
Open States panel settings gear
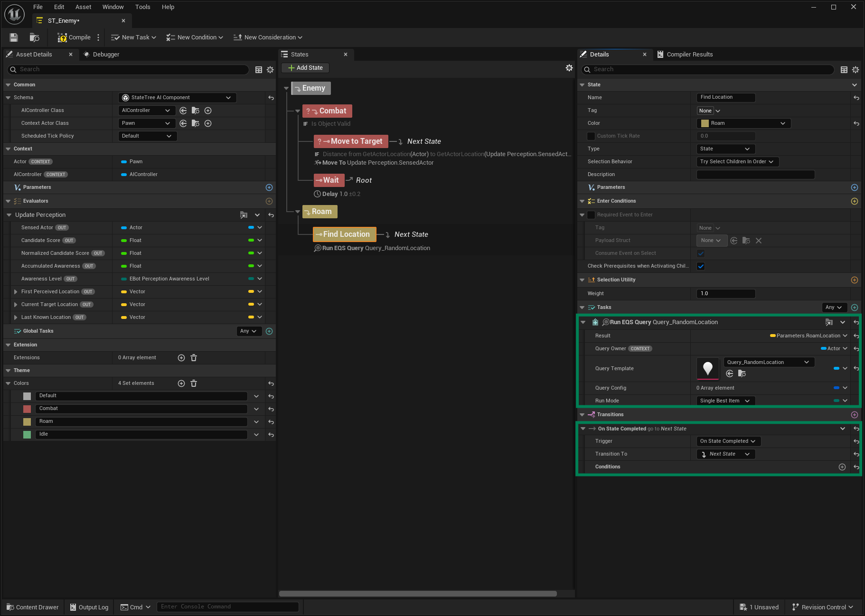click(x=569, y=68)
